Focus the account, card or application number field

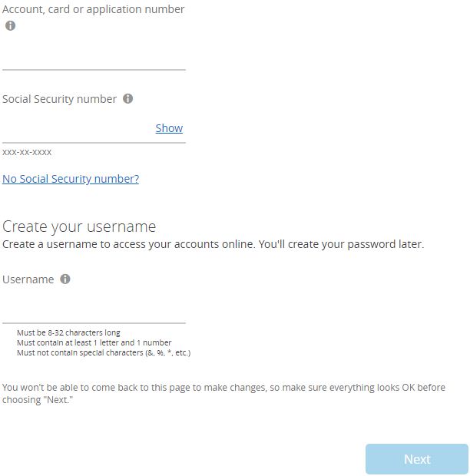tap(94, 57)
